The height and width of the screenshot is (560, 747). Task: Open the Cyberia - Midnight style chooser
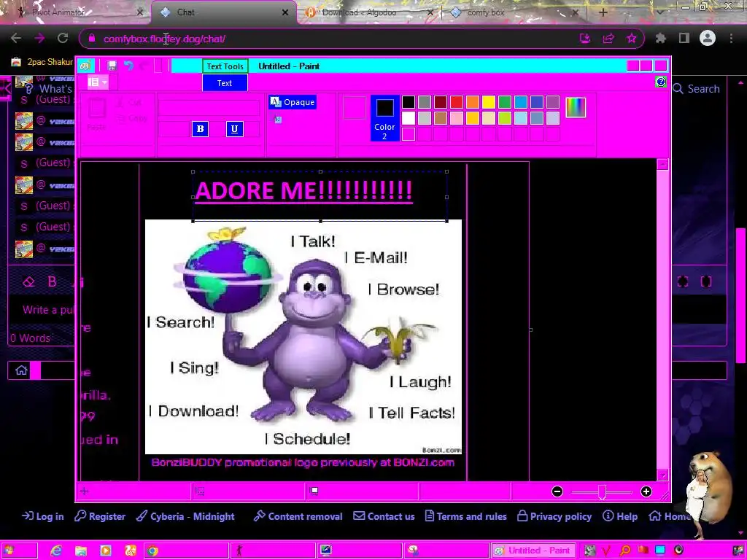point(185,516)
